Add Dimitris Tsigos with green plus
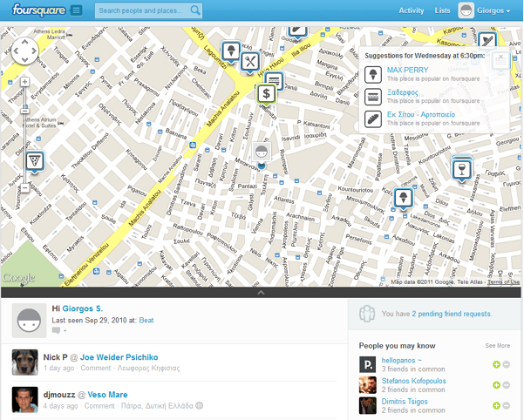524x420 pixels. click(x=496, y=406)
